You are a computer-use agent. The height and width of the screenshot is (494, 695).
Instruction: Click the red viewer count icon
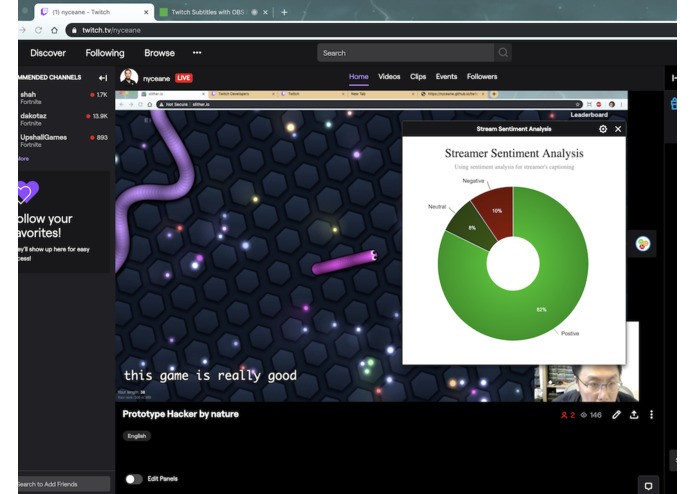click(x=564, y=415)
